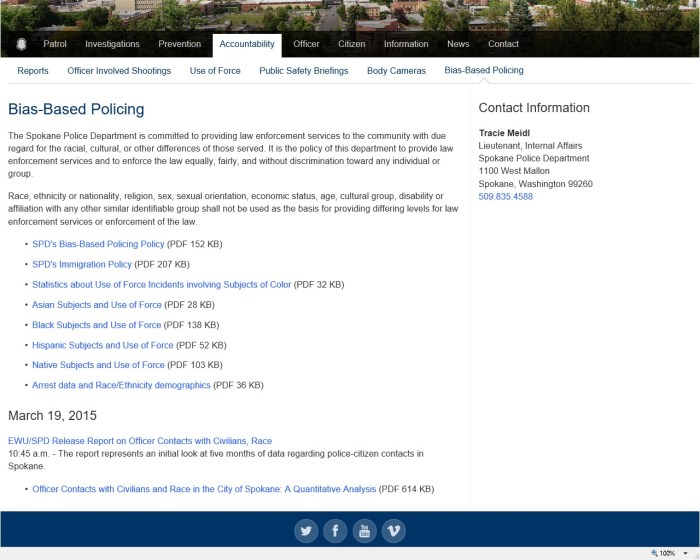Open the Patrol menu
Screen dimensions: 700x560
point(55,44)
